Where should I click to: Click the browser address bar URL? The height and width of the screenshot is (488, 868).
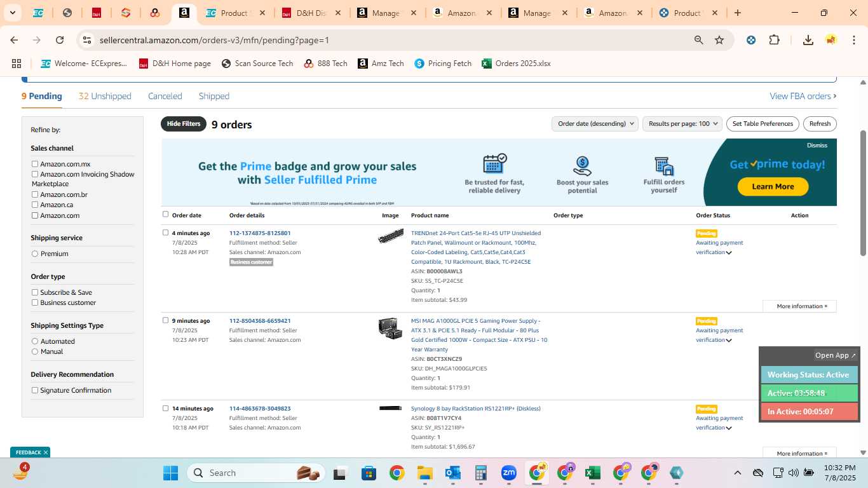(x=214, y=40)
